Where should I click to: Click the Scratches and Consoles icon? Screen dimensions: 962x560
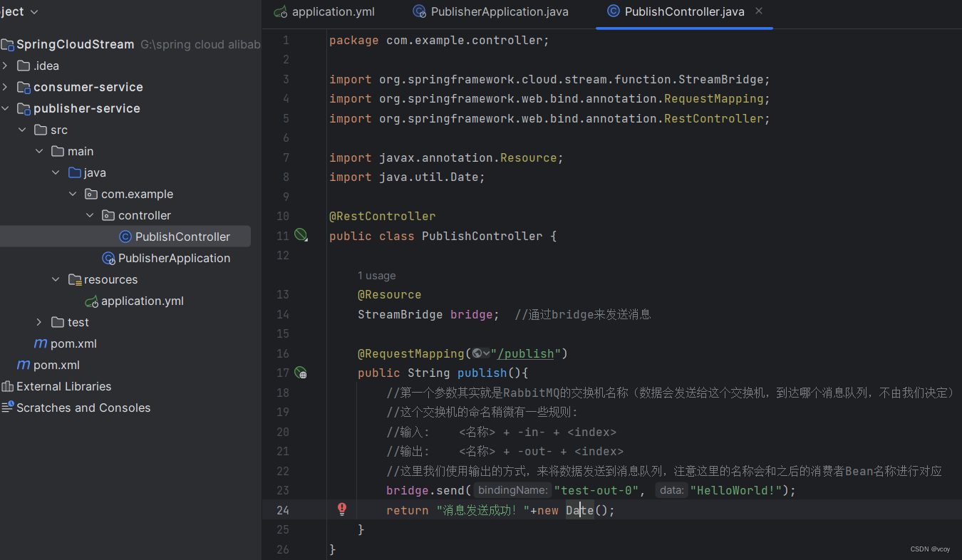point(8,408)
